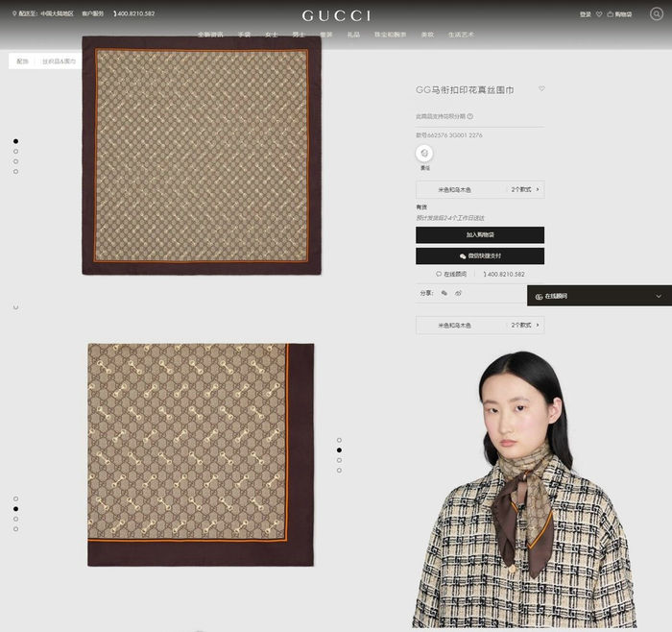Viewport: 672px width, 632px height.
Task: Open scarf corner close-up image
Action: coord(201,454)
